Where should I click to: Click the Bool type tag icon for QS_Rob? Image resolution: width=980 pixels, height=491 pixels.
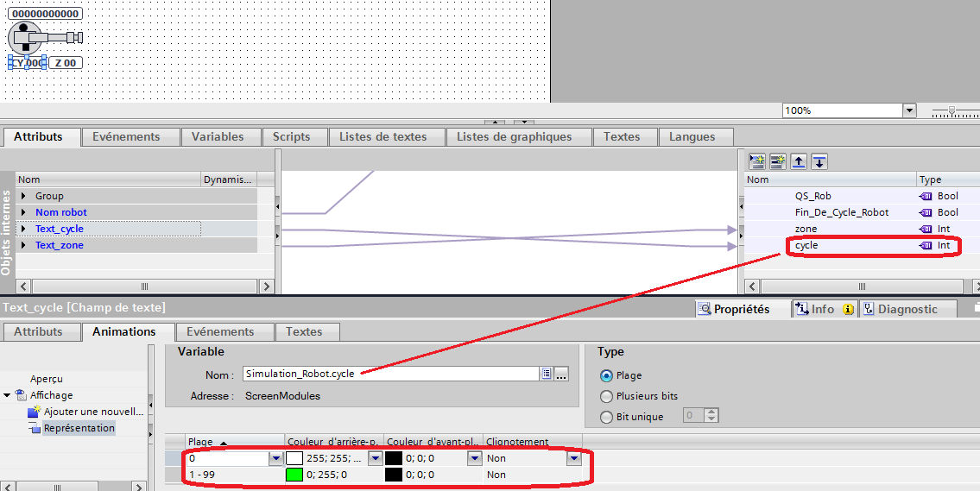point(926,196)
